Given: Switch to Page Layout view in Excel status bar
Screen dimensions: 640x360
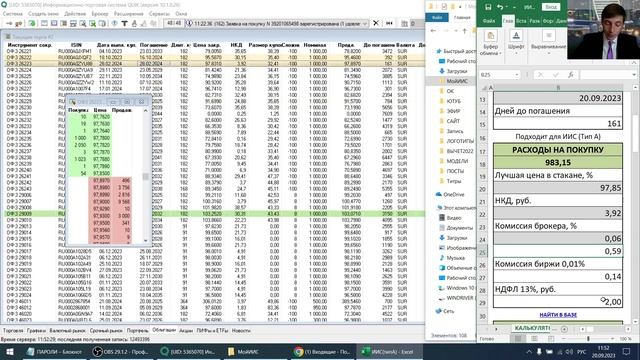Looking at the screenshot, I should 534,339.
